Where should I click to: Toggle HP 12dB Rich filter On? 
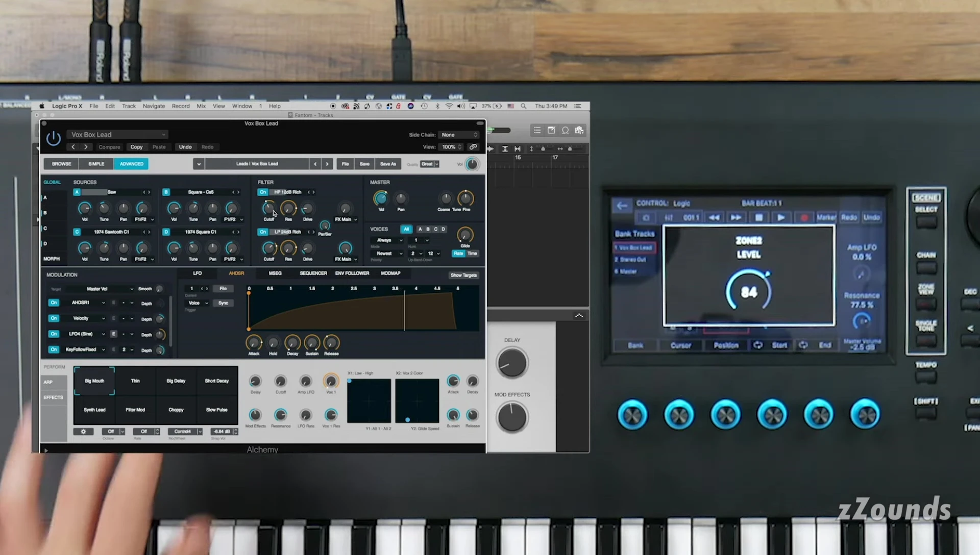click(x=263, y=192)
